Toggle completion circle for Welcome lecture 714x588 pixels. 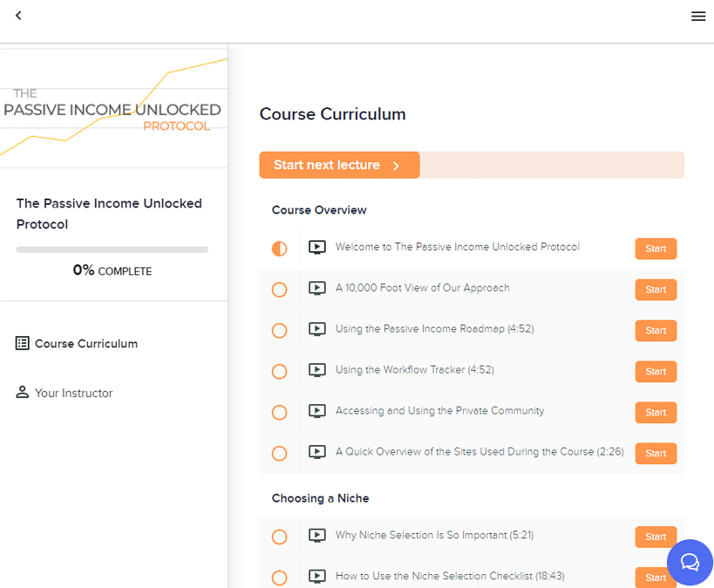(280, 248)
